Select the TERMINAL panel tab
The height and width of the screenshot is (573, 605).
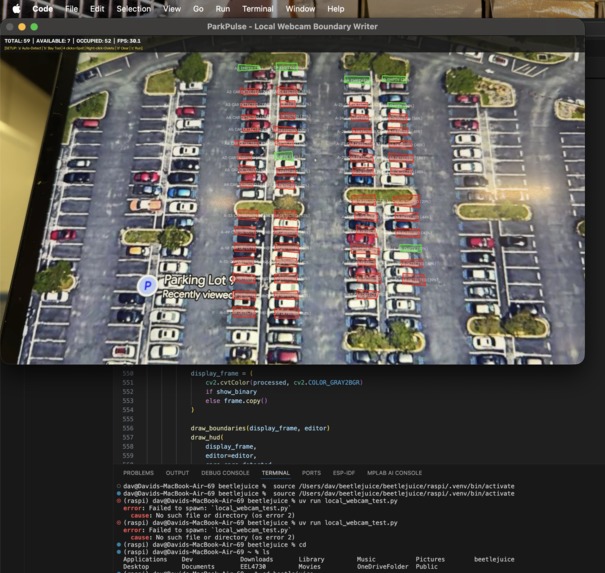coord(275,473)
